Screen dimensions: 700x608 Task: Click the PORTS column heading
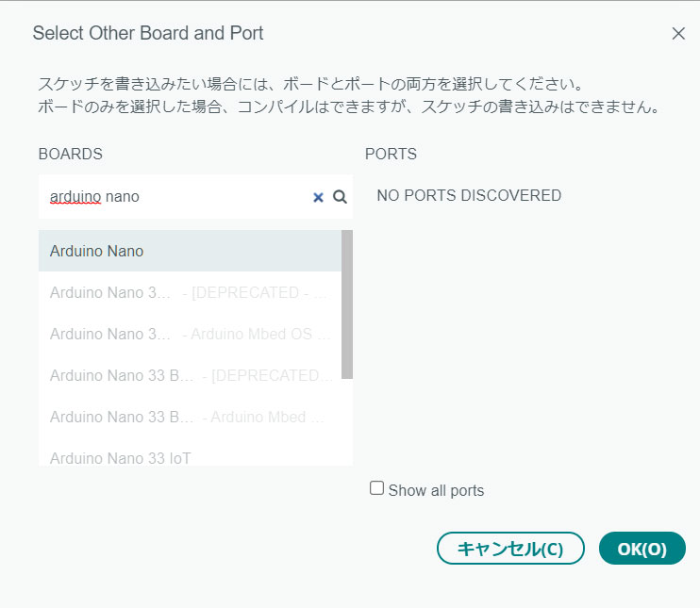pyautogui.click(x=391, y=154)
